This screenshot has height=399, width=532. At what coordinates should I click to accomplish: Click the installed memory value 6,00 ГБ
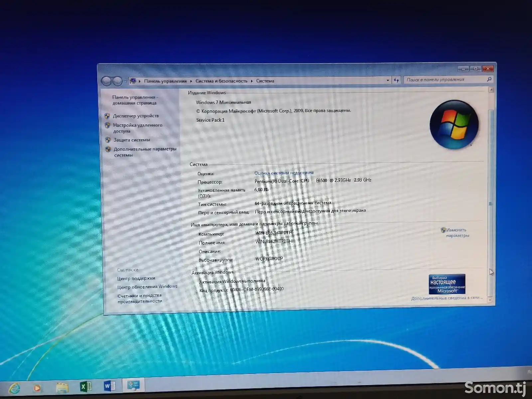click(x=261, y=190)
